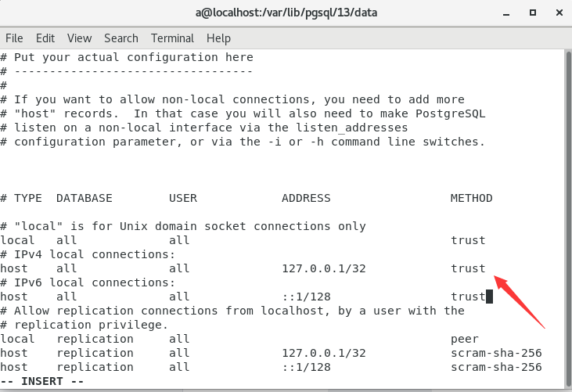Click the vertical scrollbar track

tap(566, 219)
